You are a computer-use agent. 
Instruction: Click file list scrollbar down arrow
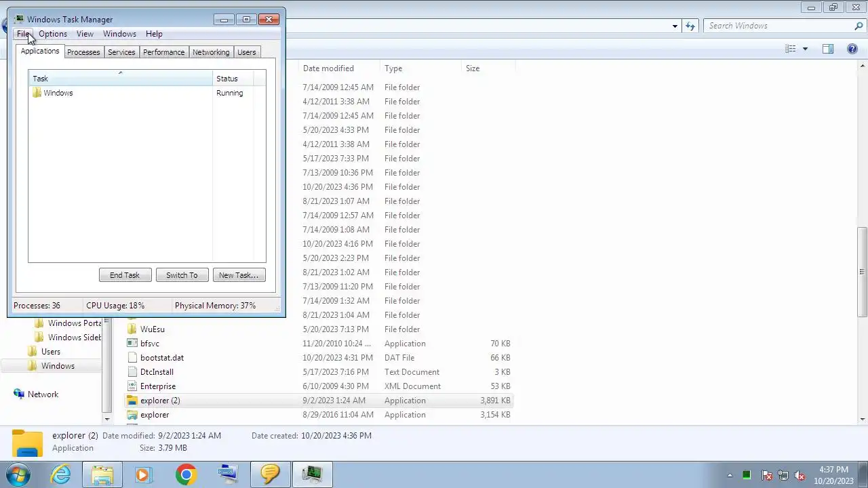pos(863,420)
